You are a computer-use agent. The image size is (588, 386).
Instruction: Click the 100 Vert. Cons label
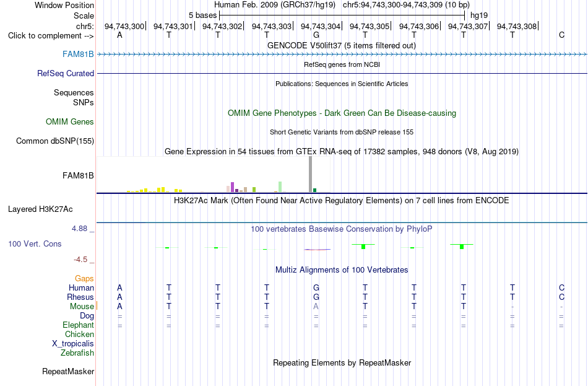(35, 243)
